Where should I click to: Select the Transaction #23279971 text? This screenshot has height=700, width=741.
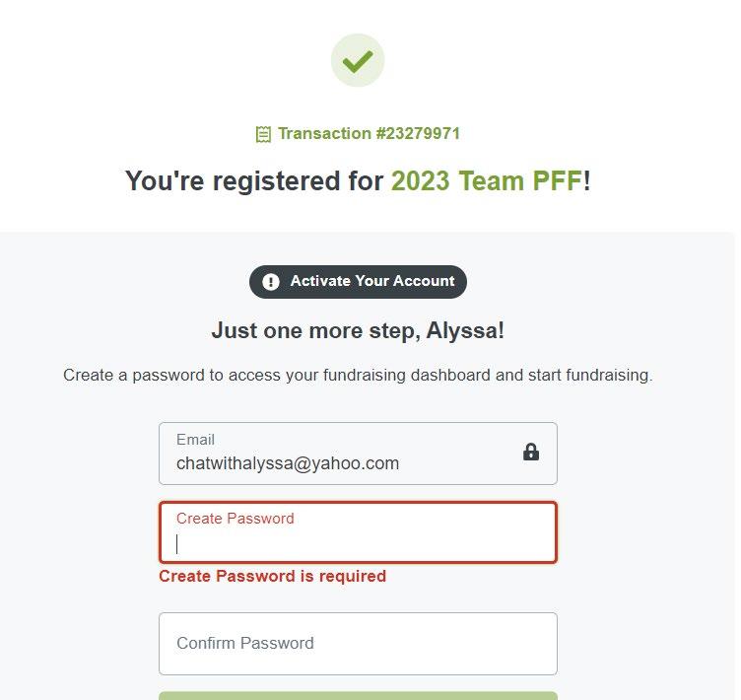point(369,133)
